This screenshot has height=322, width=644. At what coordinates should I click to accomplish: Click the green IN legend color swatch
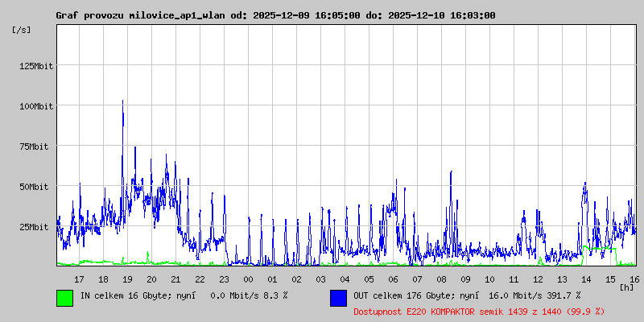pyautogui.click(x=64, y=297)
